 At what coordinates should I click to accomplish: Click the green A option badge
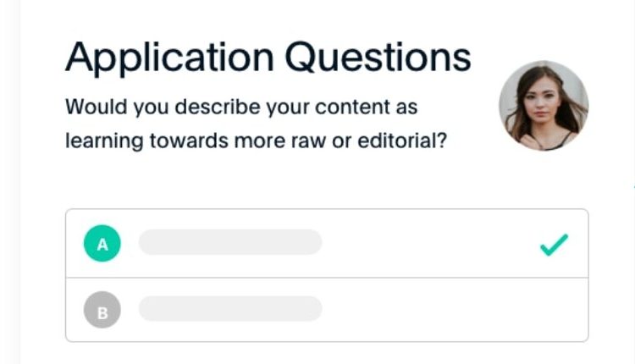(102, 244)
